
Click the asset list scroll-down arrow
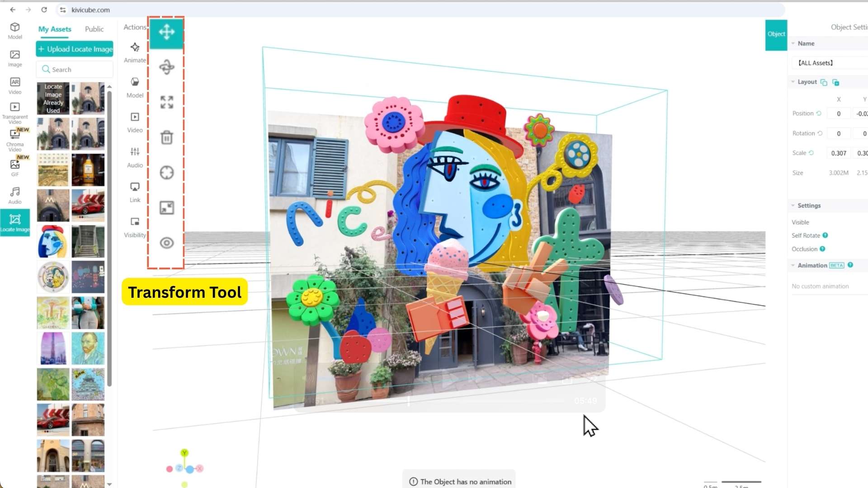tap(109, 484)
